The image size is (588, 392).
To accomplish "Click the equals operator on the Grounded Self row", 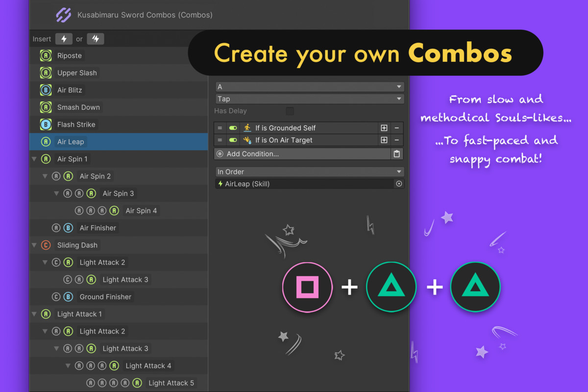I will pyautogui.click(x=220, y=128).
